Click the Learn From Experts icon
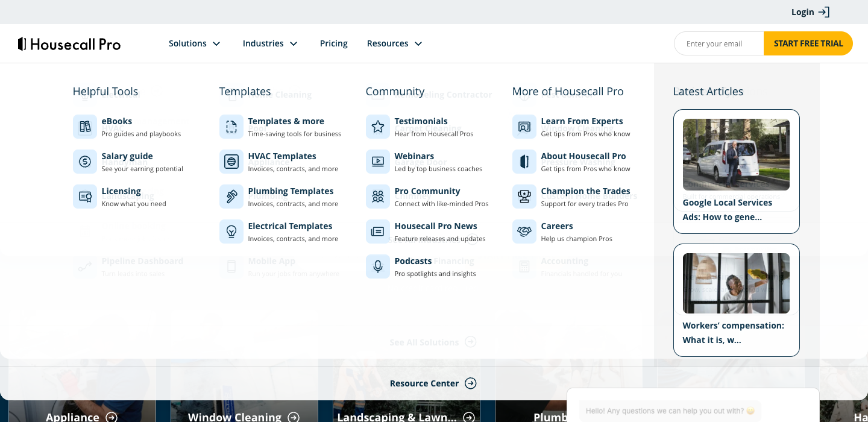 pyautogui.click(x=524, y=127)
